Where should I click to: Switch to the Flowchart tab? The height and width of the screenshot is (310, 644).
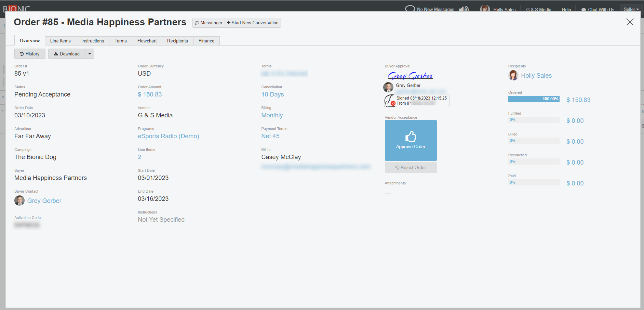(147, 41)
